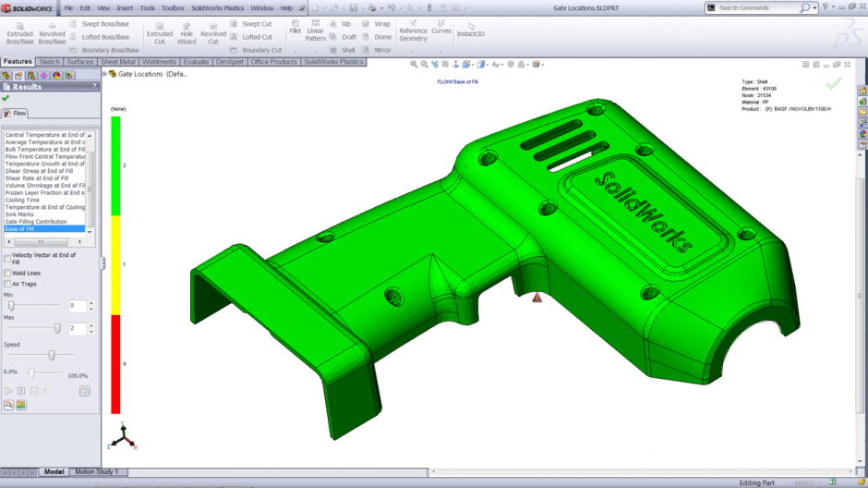Open the ConfigurationManager tab icon
This screenshot has width=868, height=488.
(x=31, y=76)
